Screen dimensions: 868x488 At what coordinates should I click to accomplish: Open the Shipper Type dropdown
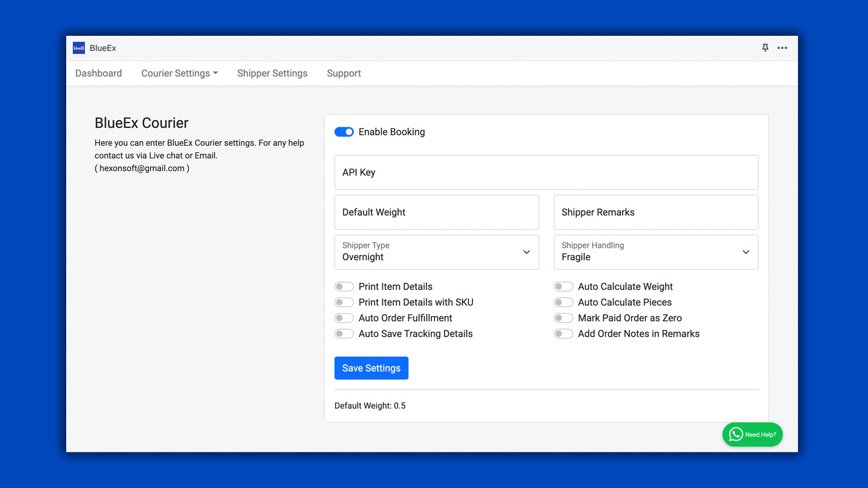click(436, 252)
